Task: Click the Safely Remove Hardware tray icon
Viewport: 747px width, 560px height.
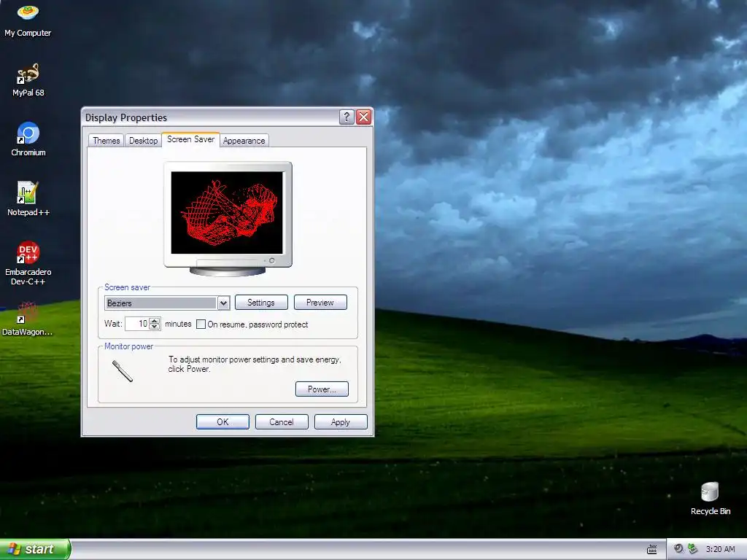Action: point(693,549)
